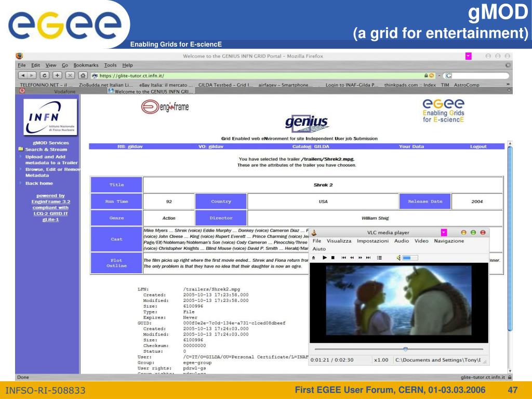The width and height of the screenshot is (532, 399).
Task: Click Back home sidebar link
Action: pos(39,183)
